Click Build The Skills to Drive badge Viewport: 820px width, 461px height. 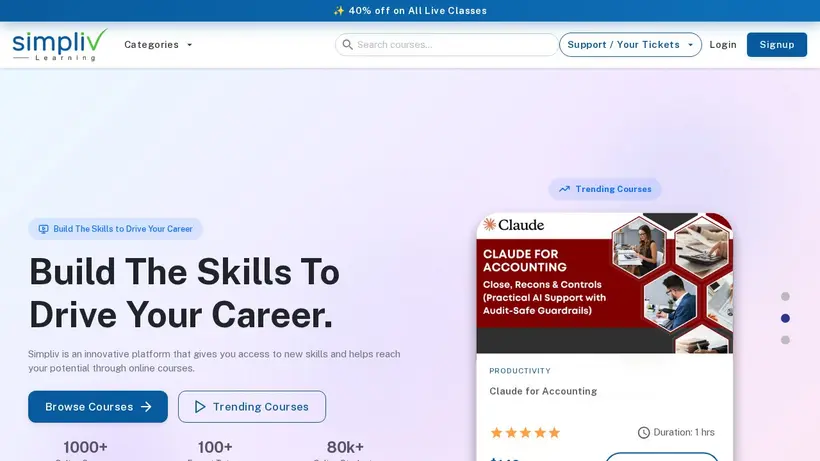click(116, 229)
